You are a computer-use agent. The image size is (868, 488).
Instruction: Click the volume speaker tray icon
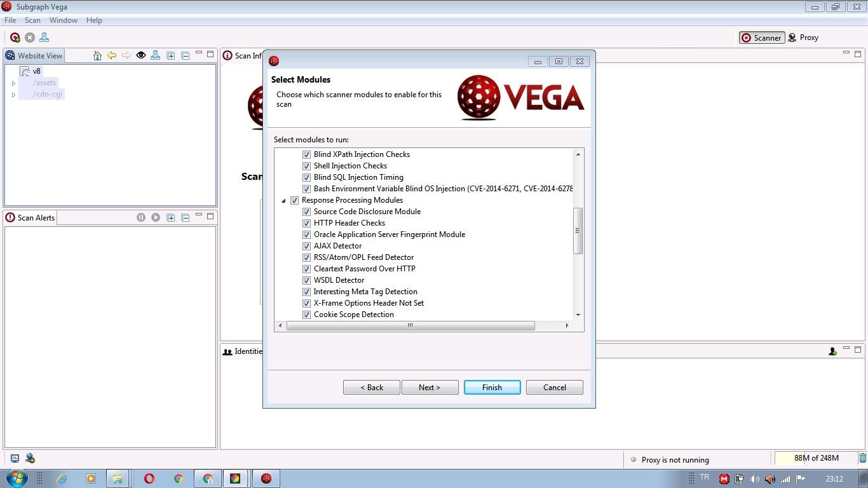click(755, 479)
